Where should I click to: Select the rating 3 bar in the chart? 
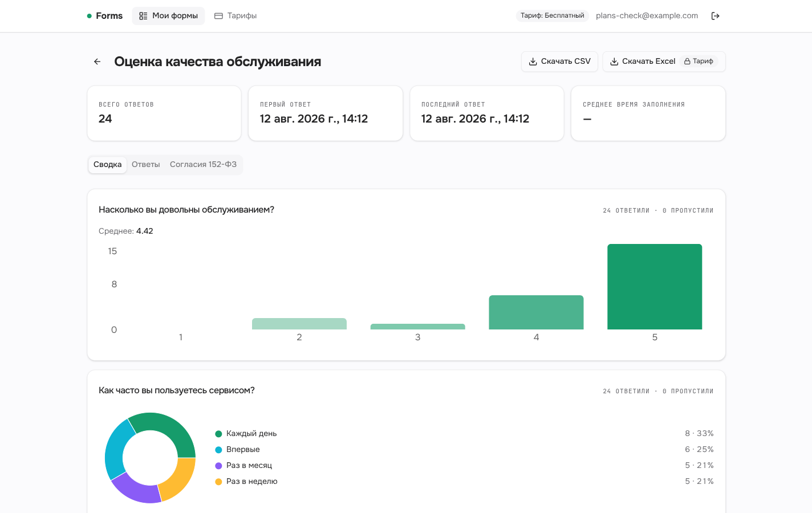(x=417, y=327)
